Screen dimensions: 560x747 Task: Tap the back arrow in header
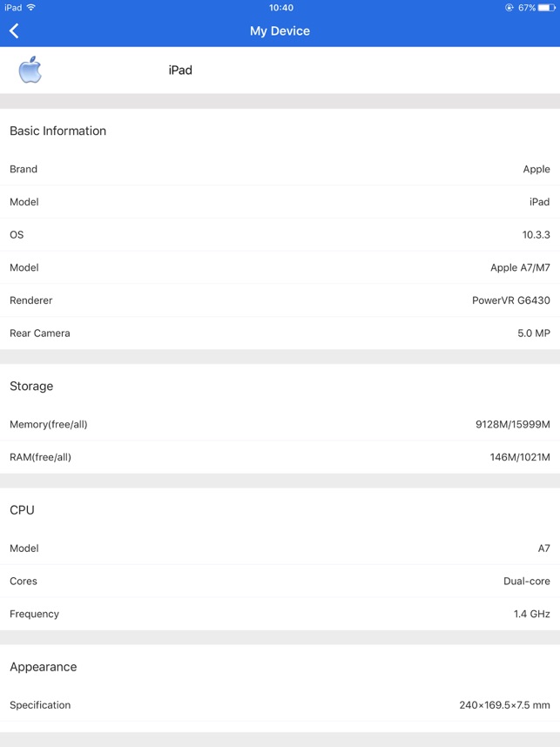coord(14,31)
